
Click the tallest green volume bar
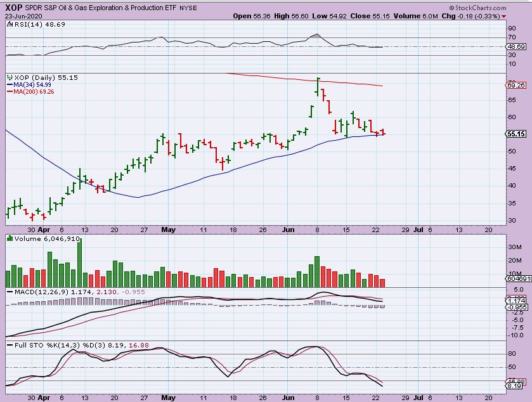pos(79,263)
